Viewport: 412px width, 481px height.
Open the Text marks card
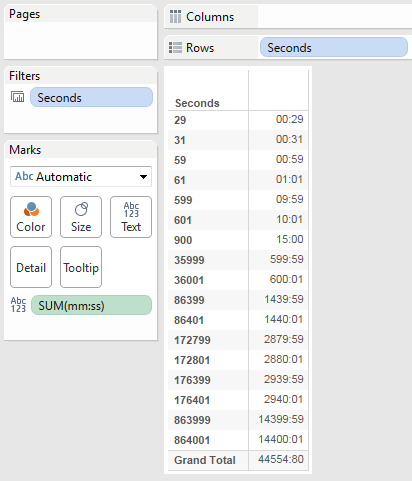click(131, 217)
